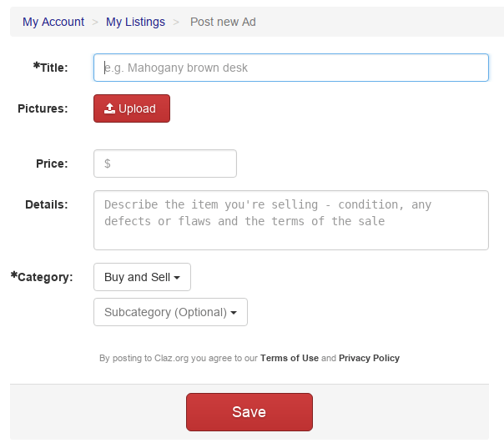Click the Pictures field label
504x448 pixels.
point(43,108)
